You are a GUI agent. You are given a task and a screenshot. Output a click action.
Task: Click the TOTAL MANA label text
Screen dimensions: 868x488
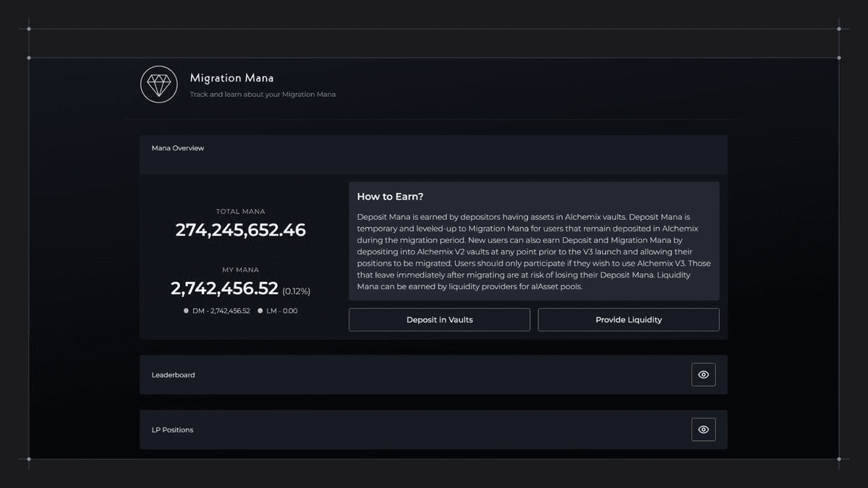pos(240,212)
